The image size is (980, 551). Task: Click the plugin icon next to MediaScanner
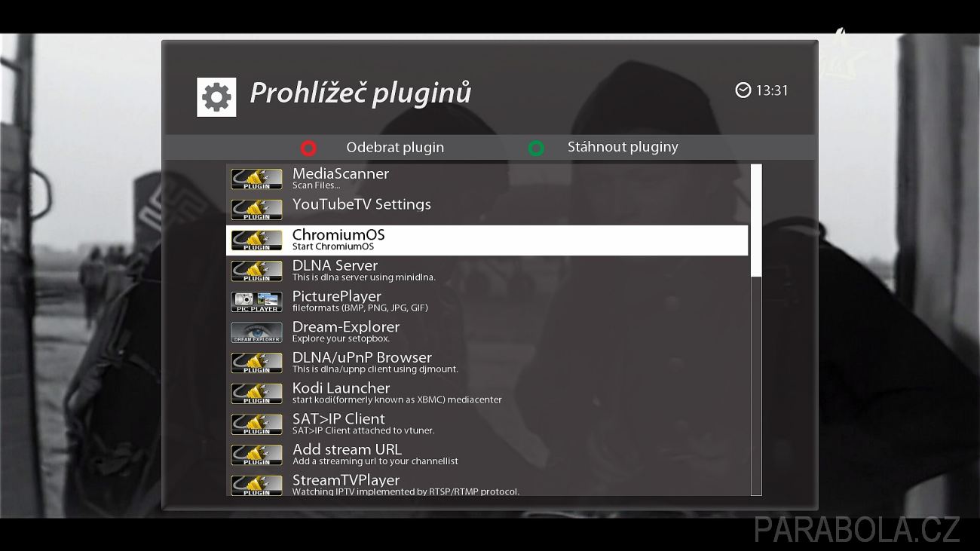pos(256,179)
